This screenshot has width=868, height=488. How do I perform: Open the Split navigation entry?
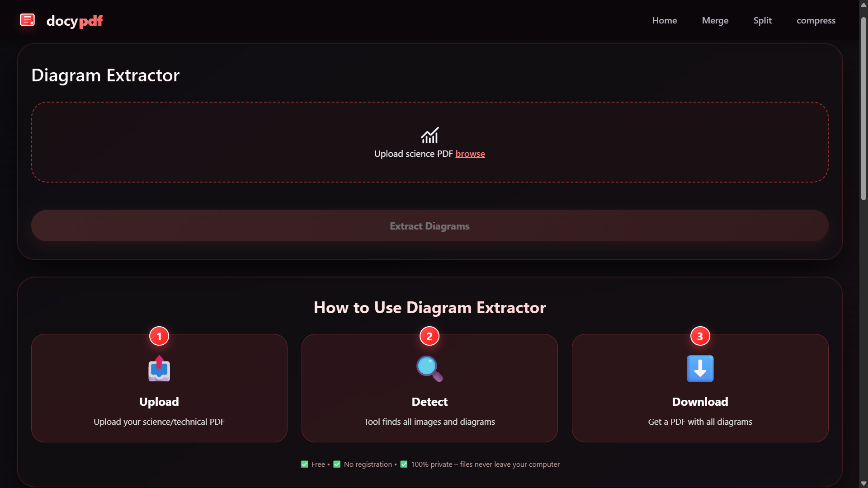point(762,20)
